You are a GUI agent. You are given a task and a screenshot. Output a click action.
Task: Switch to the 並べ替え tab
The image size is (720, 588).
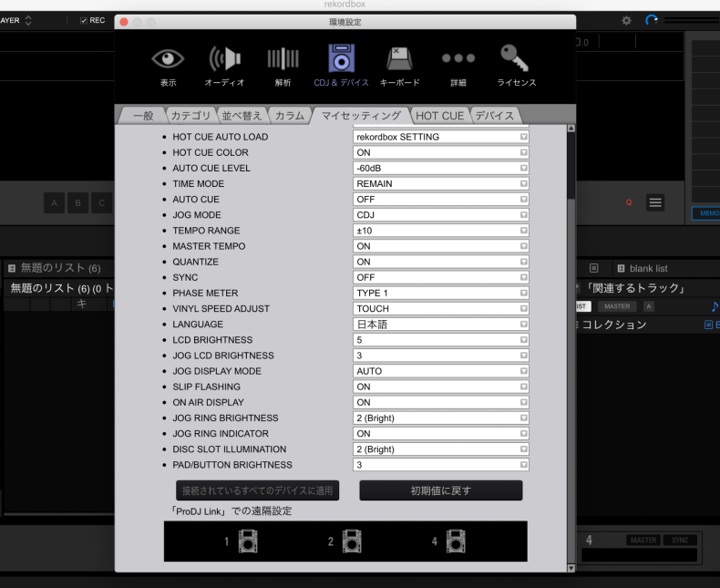[242, 116]
